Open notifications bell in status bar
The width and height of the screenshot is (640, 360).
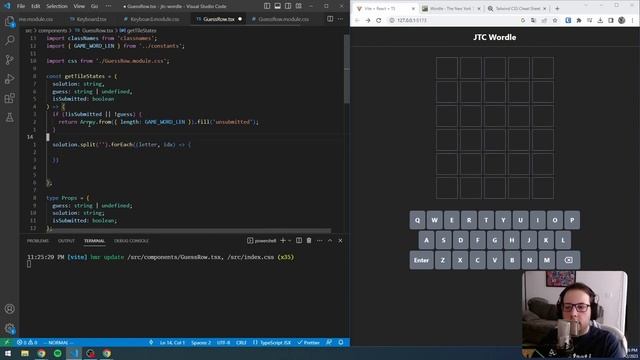(x=341, y=342)
